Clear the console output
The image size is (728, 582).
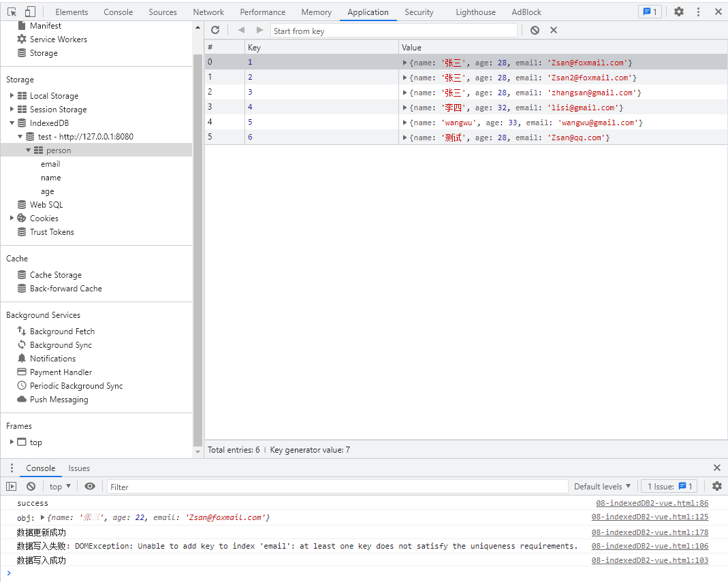(31, 487)
